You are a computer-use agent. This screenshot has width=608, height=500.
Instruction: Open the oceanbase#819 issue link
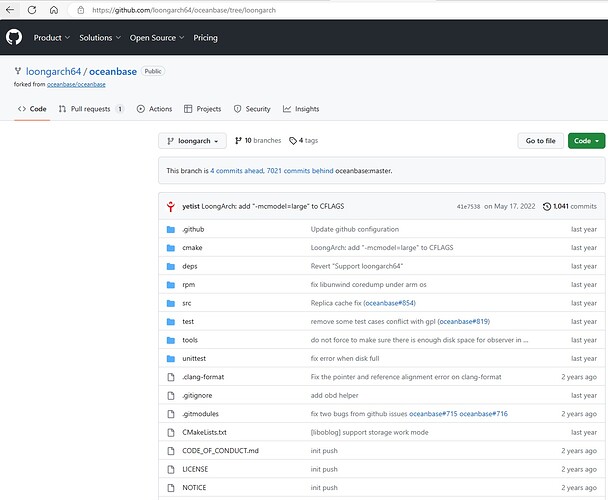(464, 322)
